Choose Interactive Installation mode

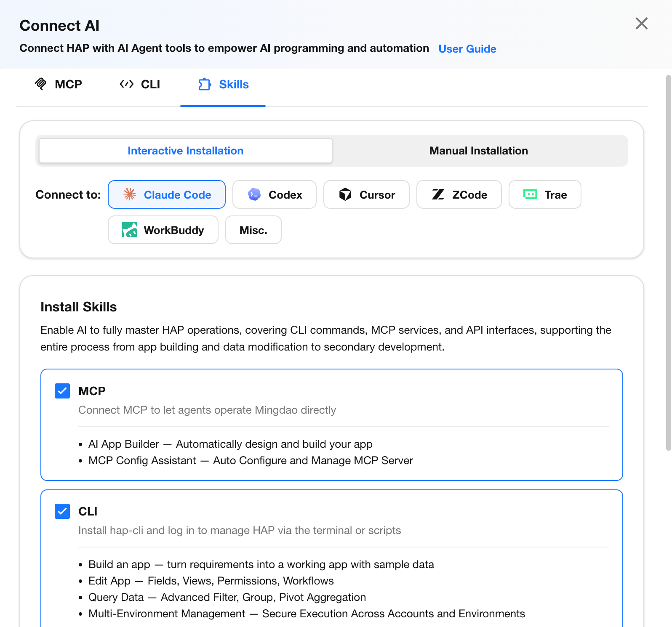(186, 151)
